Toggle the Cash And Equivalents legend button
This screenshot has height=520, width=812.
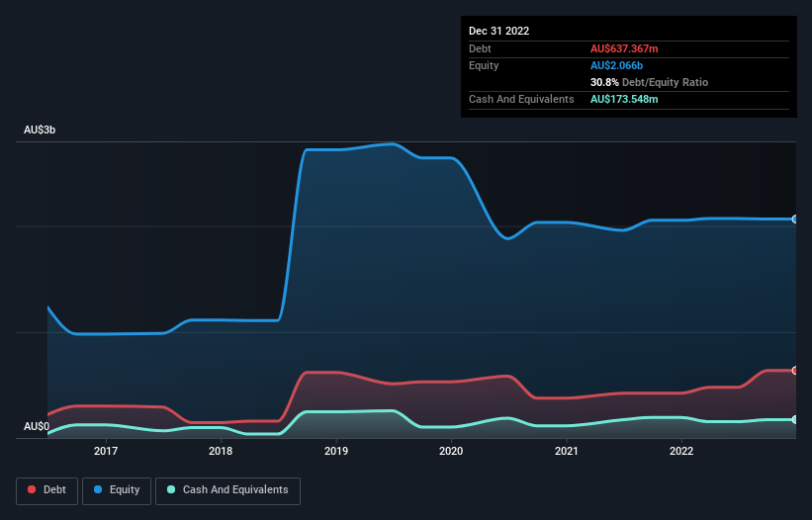[x=227, y=490]
